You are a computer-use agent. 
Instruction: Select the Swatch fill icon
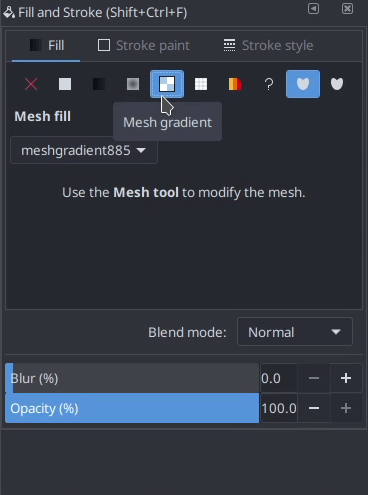[x=235, y=84]
